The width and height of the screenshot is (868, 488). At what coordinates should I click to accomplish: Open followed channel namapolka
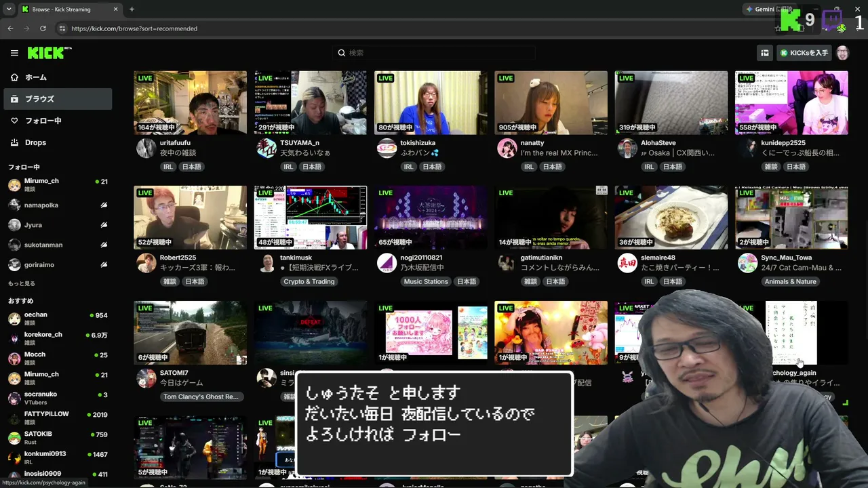click(56, 205)
